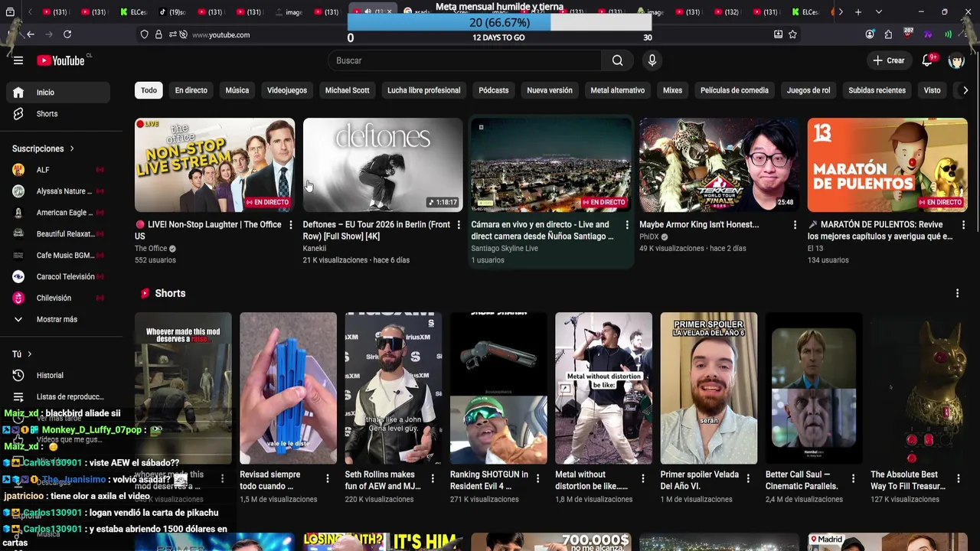The height and width of the screenshot is (551, 980).
Task: Switch to the TikTok browser tab
Action: (x=173, y=12)
